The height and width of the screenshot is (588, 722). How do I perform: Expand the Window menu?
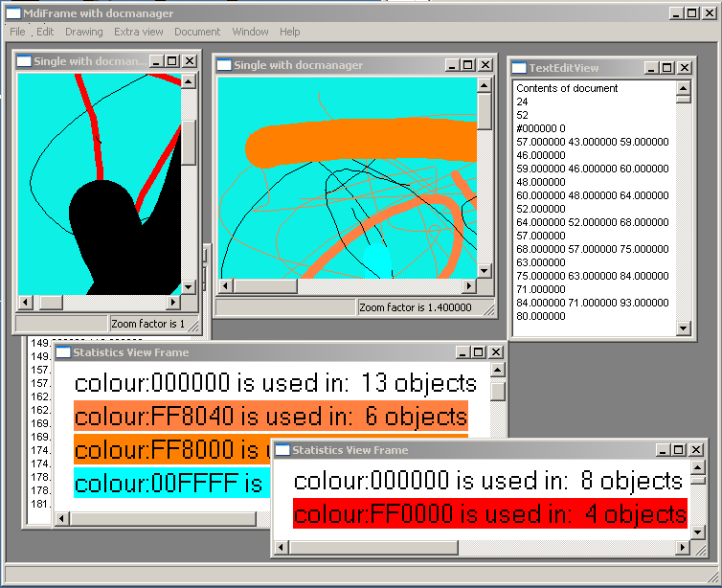point(250,32)
